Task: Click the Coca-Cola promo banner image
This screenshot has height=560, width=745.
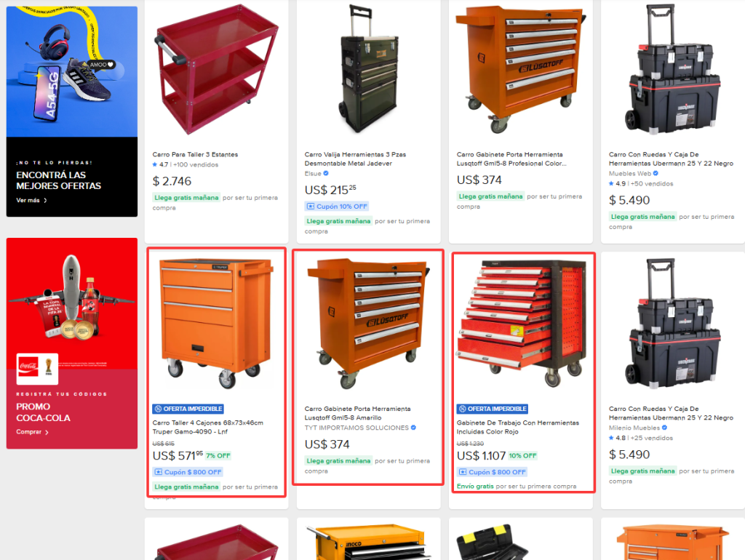Action: pyautogui.click(x=72, y=303)
